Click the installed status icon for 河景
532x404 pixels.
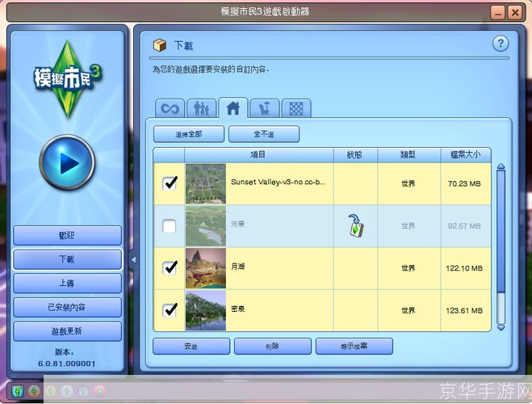tap(355, 226)
